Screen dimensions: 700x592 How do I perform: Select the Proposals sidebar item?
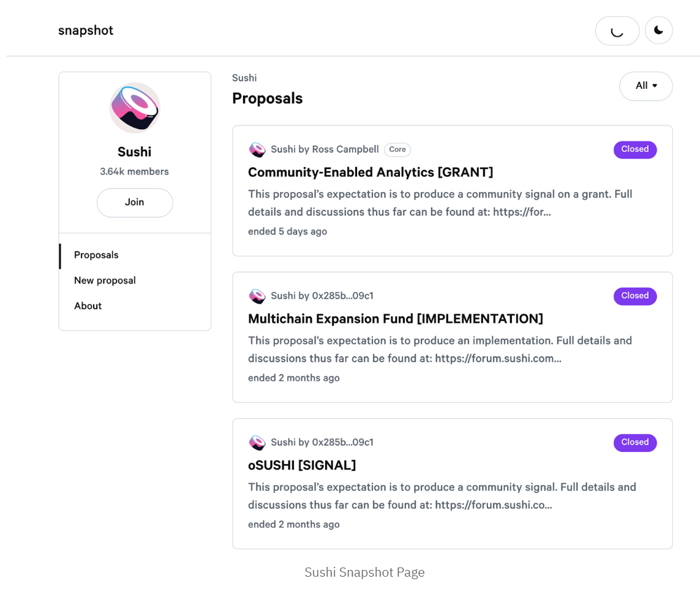coord(96,255)
